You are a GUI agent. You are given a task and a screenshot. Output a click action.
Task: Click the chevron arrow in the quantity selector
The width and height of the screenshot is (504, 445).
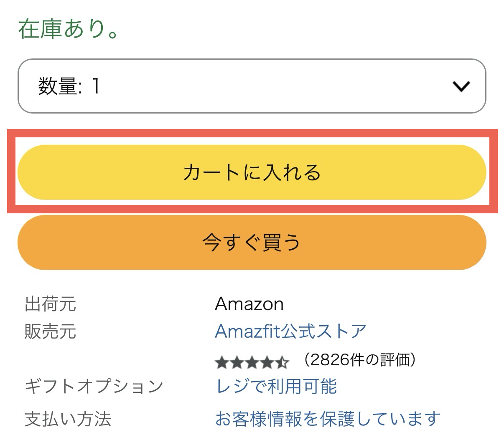[461, 86]
